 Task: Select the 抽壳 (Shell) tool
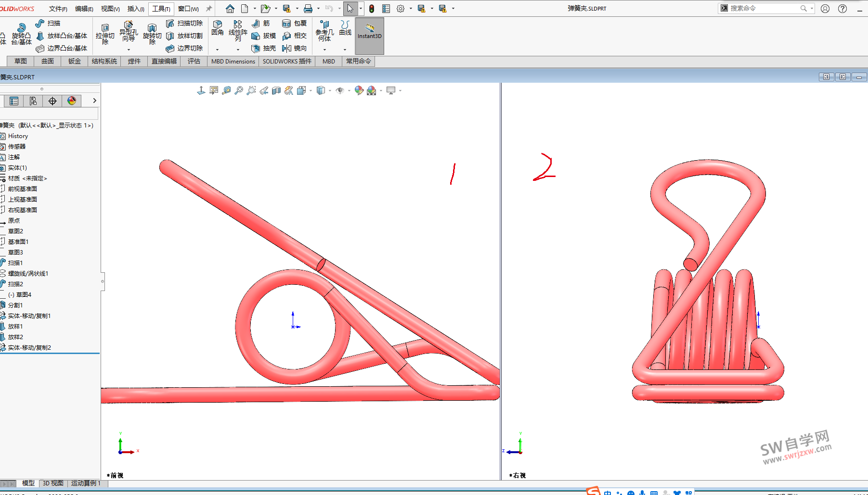pos(264,48)
